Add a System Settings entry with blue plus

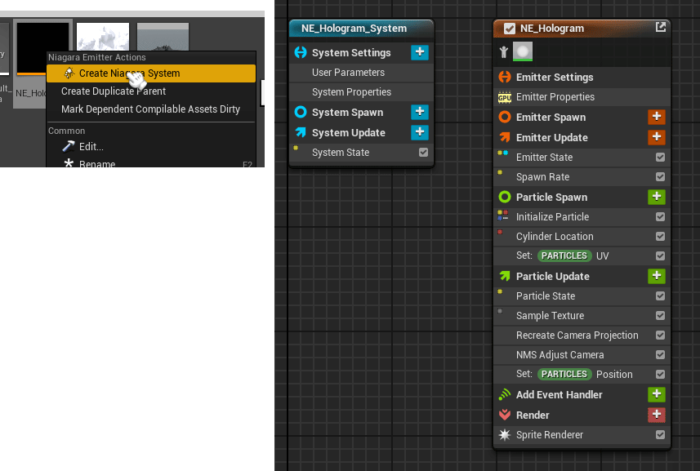[x=420, y=52]
